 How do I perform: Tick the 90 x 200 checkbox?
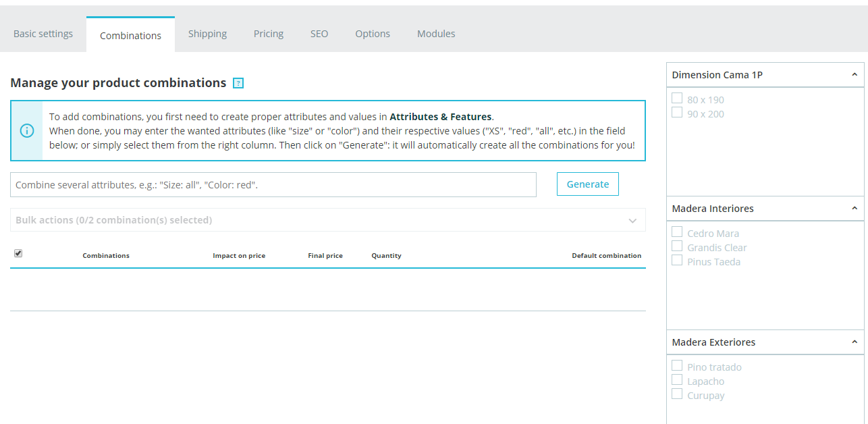pyautogui.click(x=677, y=113)
